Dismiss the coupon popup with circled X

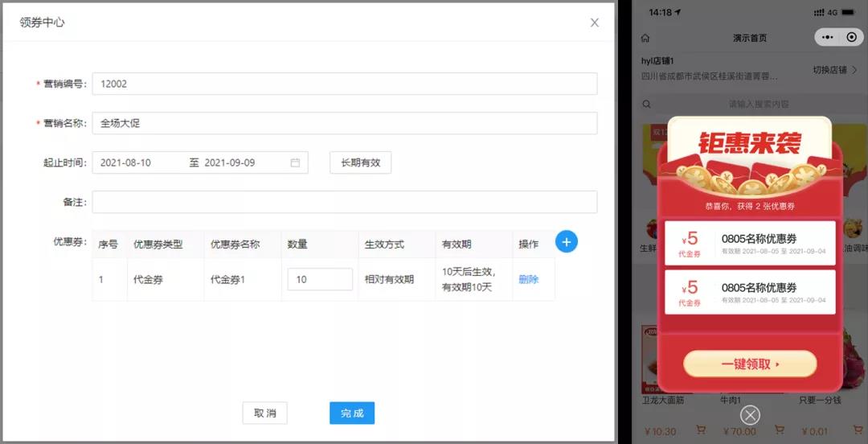[x=750, y=415]
